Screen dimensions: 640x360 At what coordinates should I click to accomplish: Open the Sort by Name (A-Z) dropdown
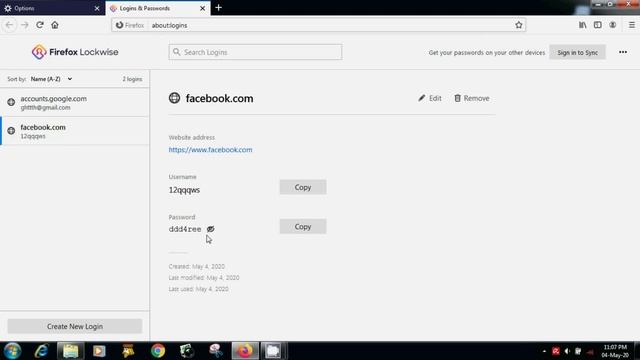pos(51,79)
